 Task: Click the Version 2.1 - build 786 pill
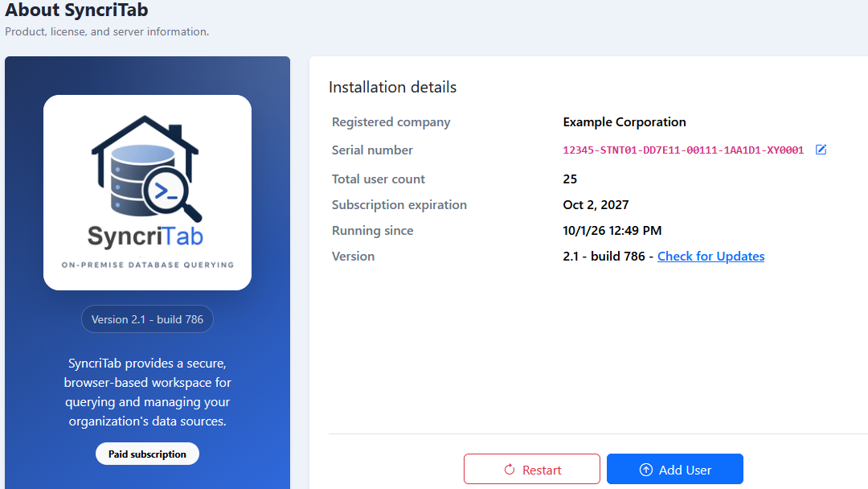[147, 319]
